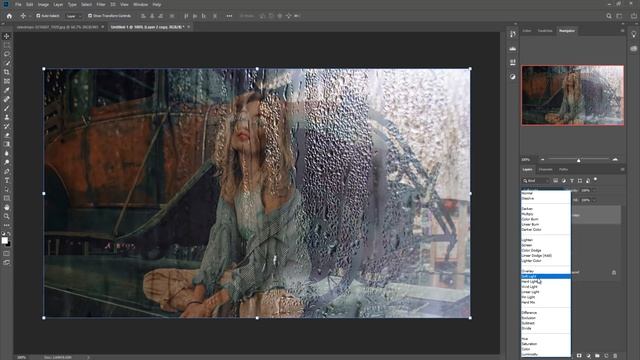Screen dimensions: 640x360
Task: Click the create new layer icon
Action: (607, 356)
